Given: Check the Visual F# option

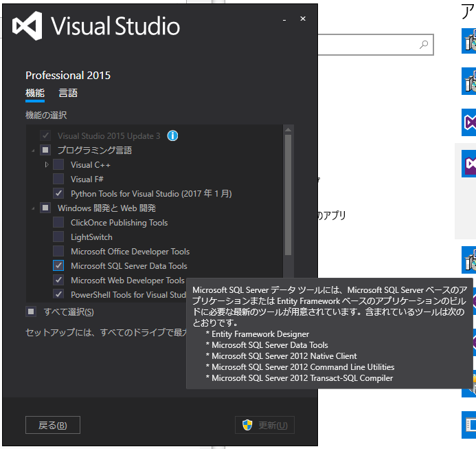Looking at the screenshot, I should [58, 179].
